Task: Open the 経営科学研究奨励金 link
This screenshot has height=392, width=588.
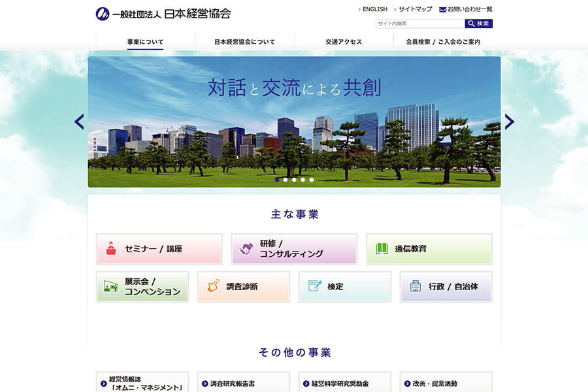Action: [x=345, y=382]
